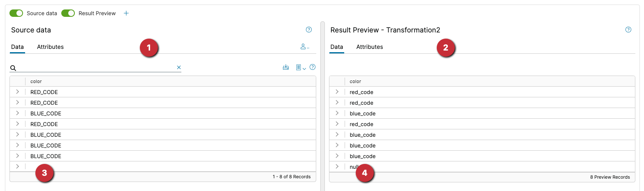Click the download data icon
The image size is (644, 191).
[286, 67]
